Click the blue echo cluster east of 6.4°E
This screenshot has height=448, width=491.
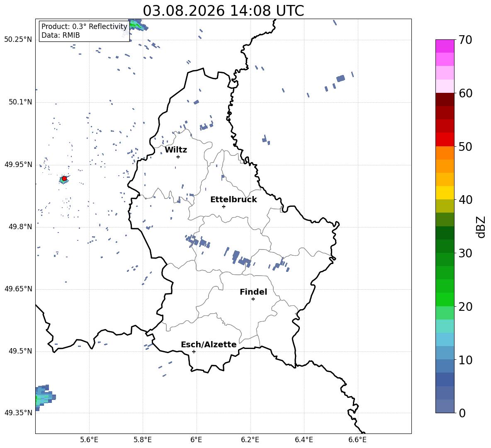[341, 78]
